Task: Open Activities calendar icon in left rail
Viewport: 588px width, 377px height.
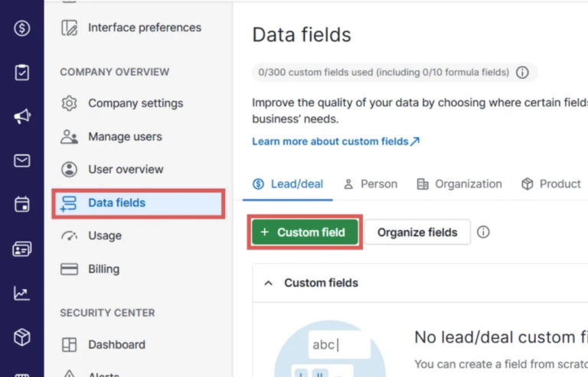Action: point(21,205)
